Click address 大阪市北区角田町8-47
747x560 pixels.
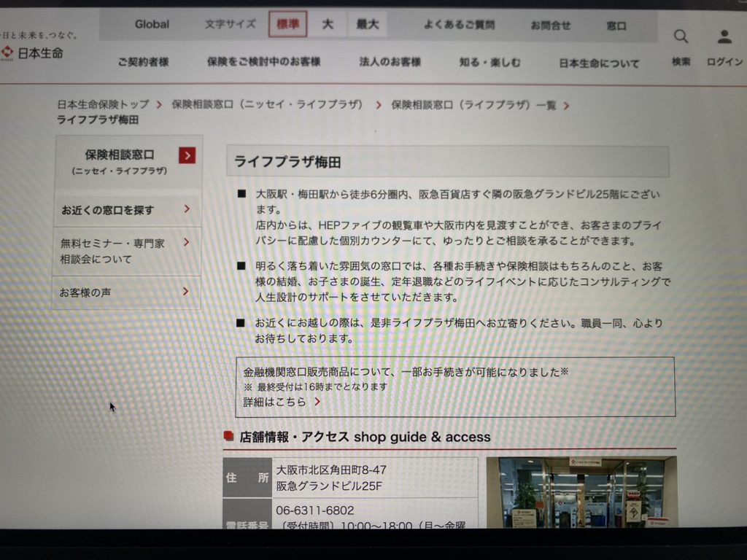331,470
